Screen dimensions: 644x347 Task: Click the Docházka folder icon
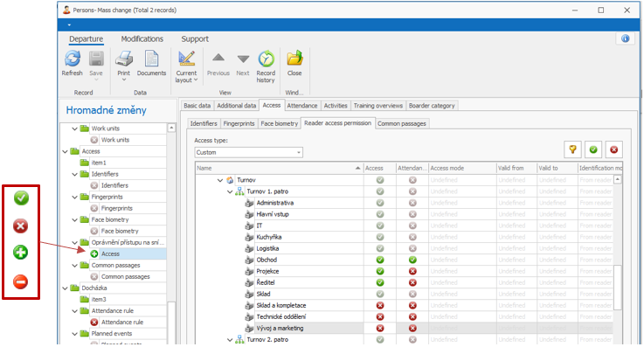pos(74,288)
